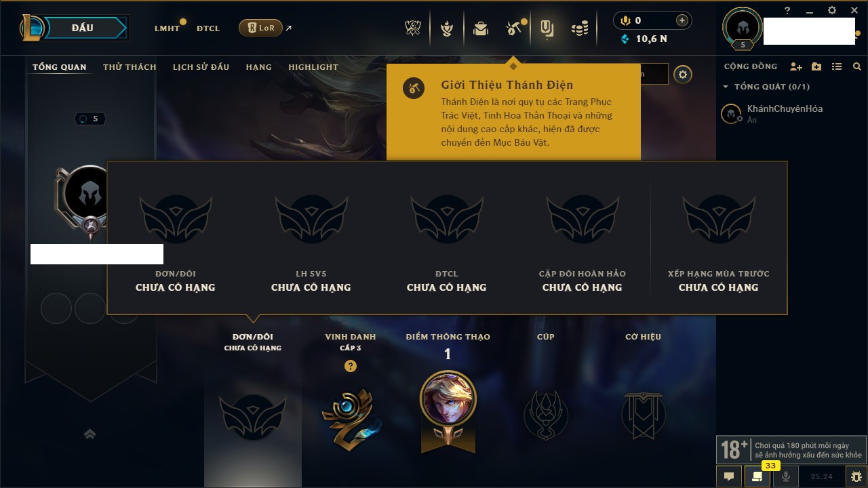Screen dimensions: 868x488
Task: Click the add friend icon
Action: [x=796, y=66]
